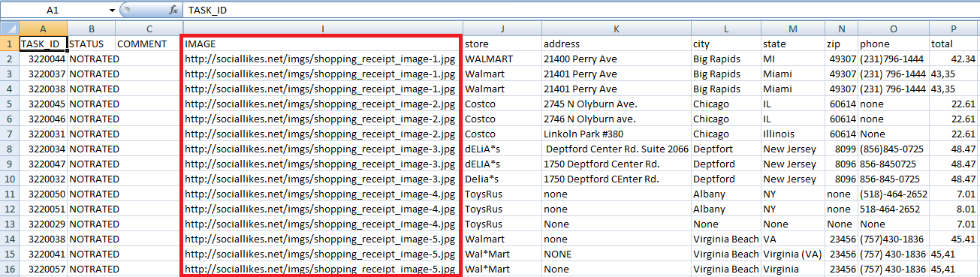Image resolution: width=980 pixels, height=277 pixels.
Task: Click the address header cell
Action: click(x=616, y=44)
